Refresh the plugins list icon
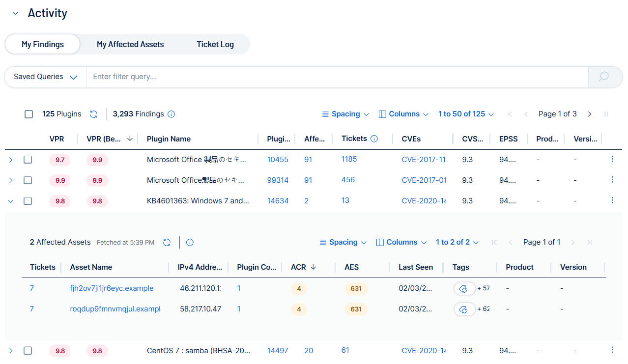Image resolution: width=628 pixels, height=364 pixels. pyautogui.click(x=93, y=114)
